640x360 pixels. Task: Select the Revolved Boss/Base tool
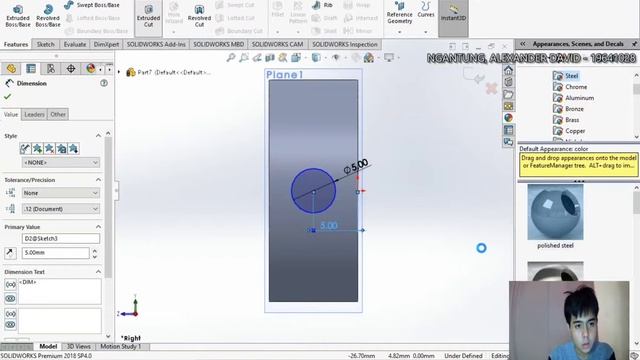[48, 16]
